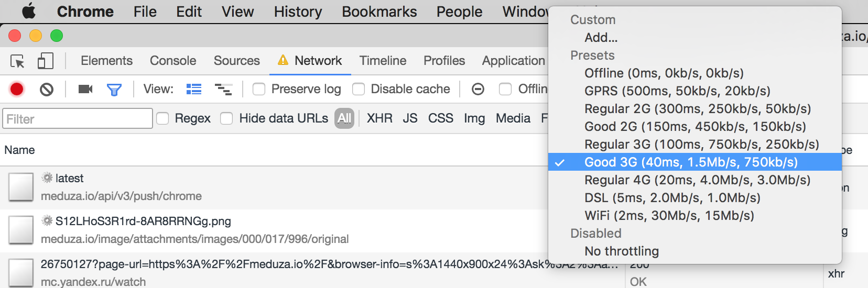Open the History menu
Image resolution: width=868 pixels, height=288 pixels.
pos(298,12)
